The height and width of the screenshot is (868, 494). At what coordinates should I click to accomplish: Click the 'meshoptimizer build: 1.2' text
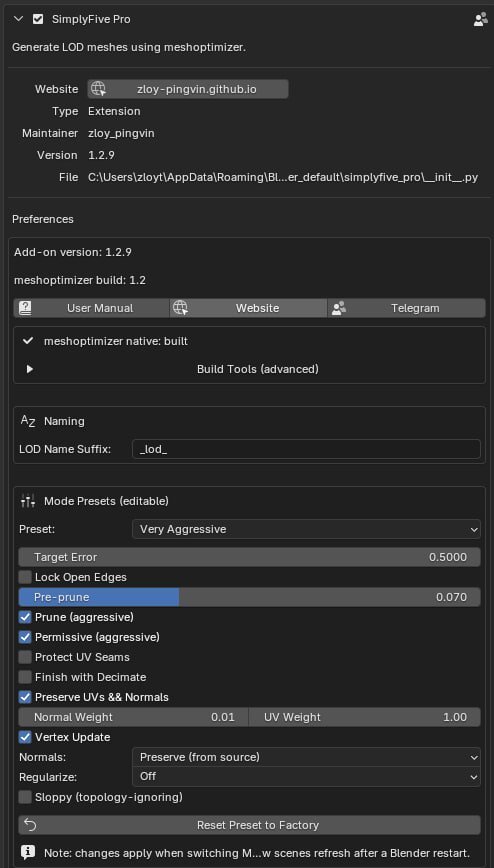[x=80, y=280]
